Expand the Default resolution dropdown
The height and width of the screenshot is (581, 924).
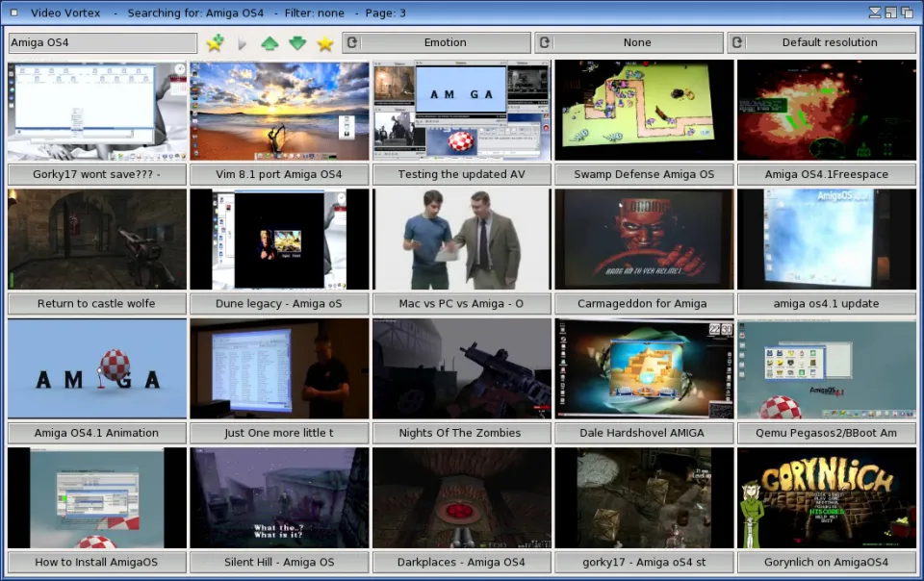(821, 42)
